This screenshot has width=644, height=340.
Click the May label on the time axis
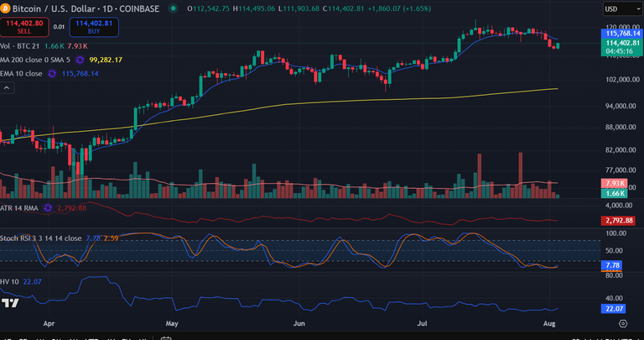[x=172, y=323]
